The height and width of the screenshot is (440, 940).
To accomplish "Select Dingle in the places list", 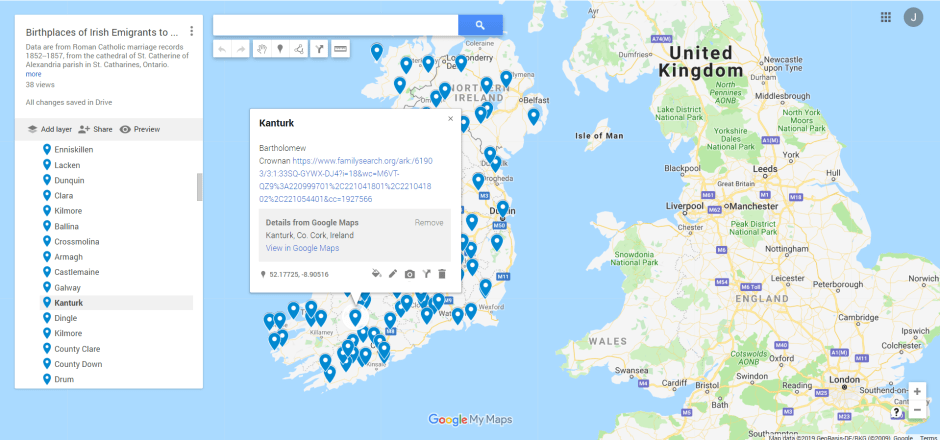I will pyautogui.click(x=67, y=318).
